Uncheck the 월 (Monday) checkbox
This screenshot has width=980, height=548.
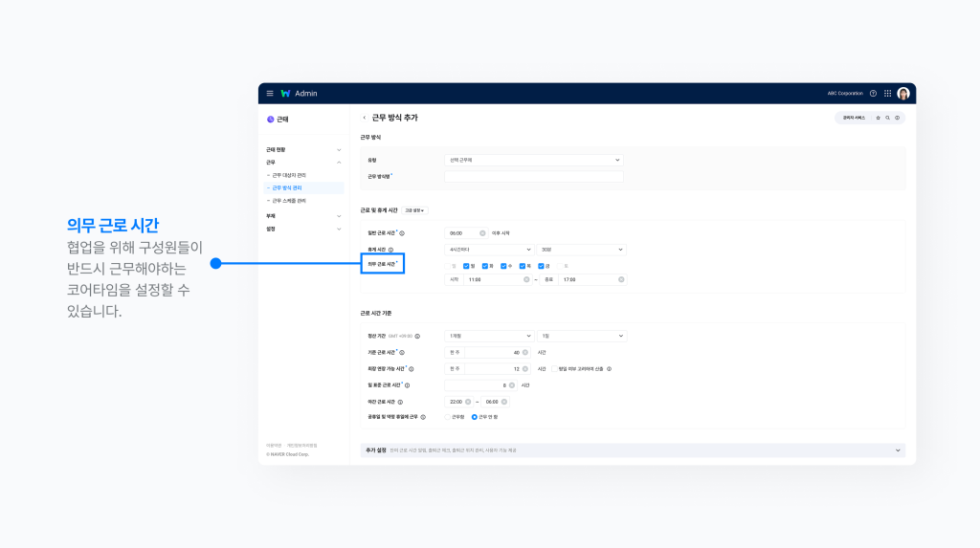click(x=466, y=266)
